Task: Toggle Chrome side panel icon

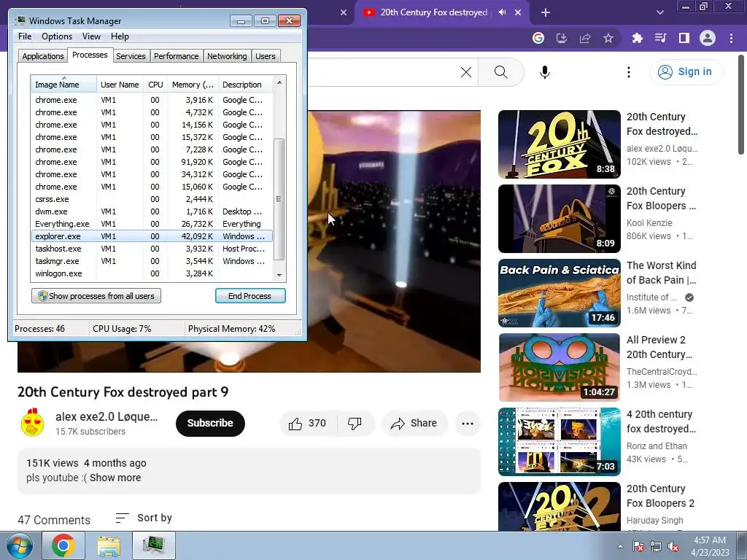Action: [684, 38]
